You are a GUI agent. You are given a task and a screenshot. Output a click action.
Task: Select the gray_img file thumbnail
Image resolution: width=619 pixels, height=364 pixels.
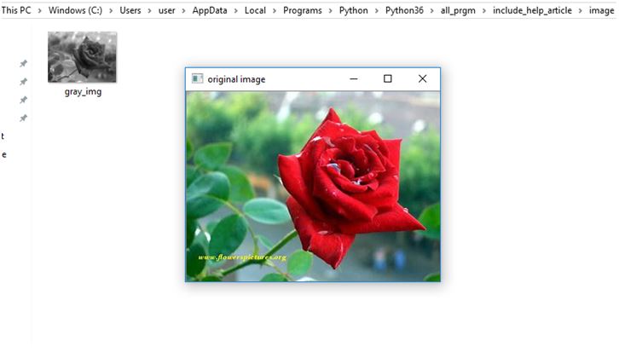click(x=82, y=57)
